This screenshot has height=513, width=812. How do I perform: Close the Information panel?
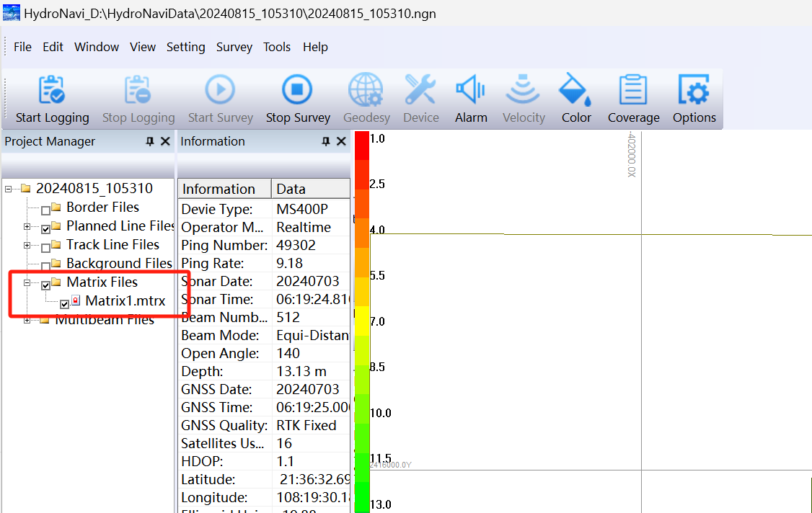(341, 142)
